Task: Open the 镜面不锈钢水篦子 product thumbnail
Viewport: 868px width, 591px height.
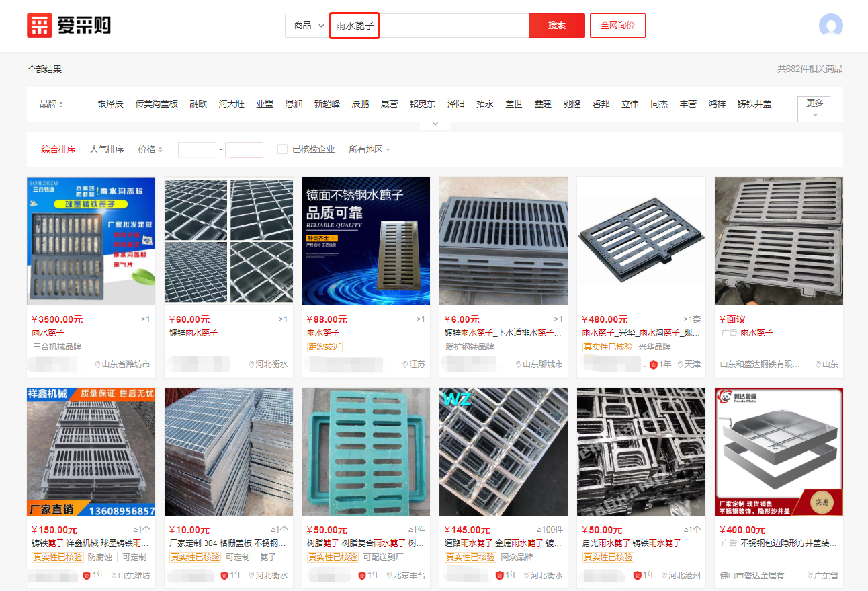Action: pyautogui.click(x=365, y=241)
